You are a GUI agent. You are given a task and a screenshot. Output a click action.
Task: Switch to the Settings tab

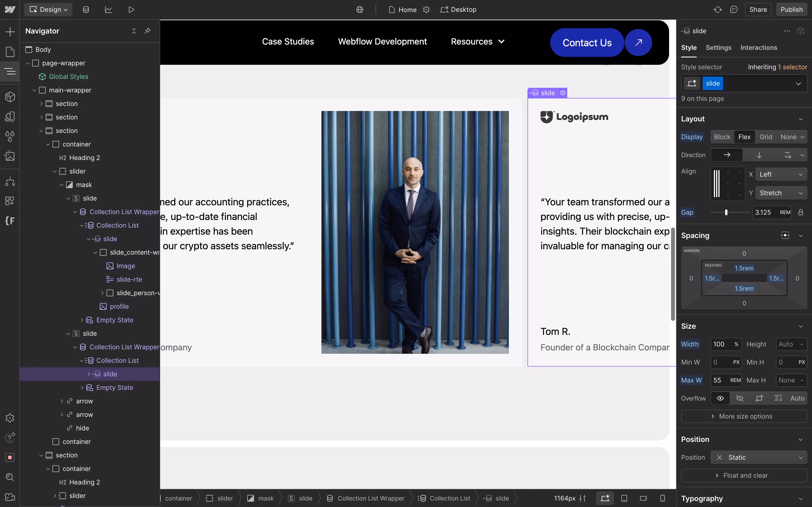coord(718,48)
